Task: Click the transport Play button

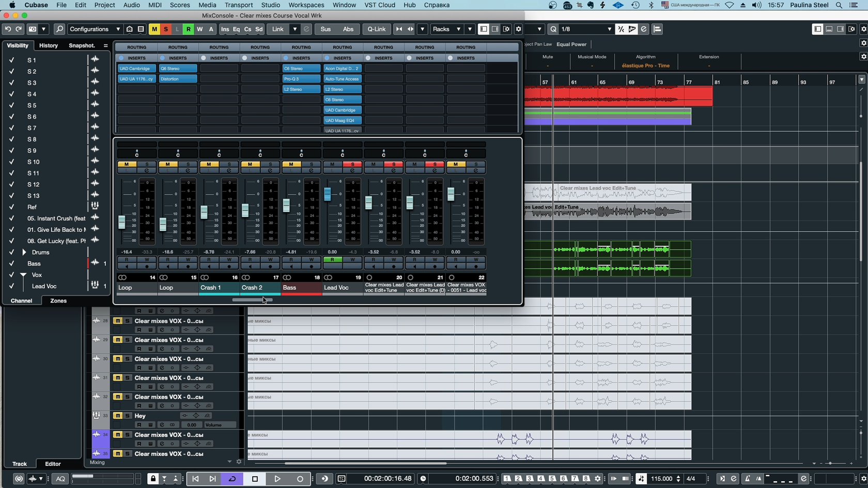Action: click(277, 479)
